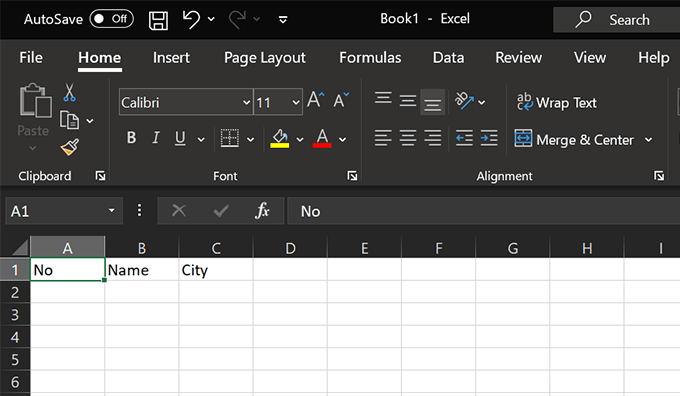The height and width of the screenshot is (396, 680).
Task: Expand the Paste options arrow
Action: pyautogui.click(x=33, y=148)
